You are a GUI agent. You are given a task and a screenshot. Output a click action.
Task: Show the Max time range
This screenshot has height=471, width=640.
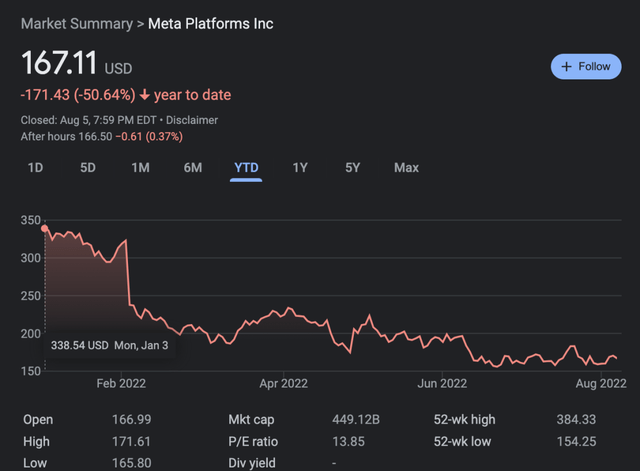406,167
